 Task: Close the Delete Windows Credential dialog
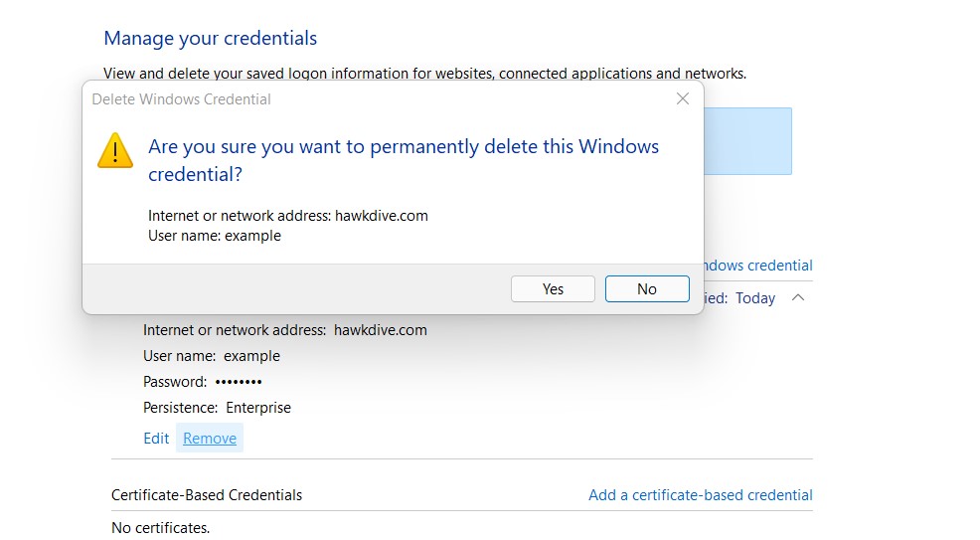click(x=682, y=98)
